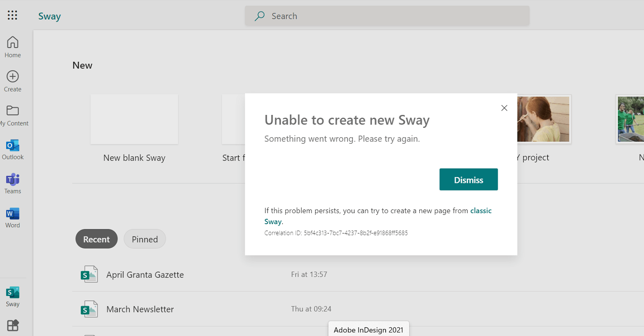Open Create in the sidebar
The image size is (644, 336).
[12, 81]
